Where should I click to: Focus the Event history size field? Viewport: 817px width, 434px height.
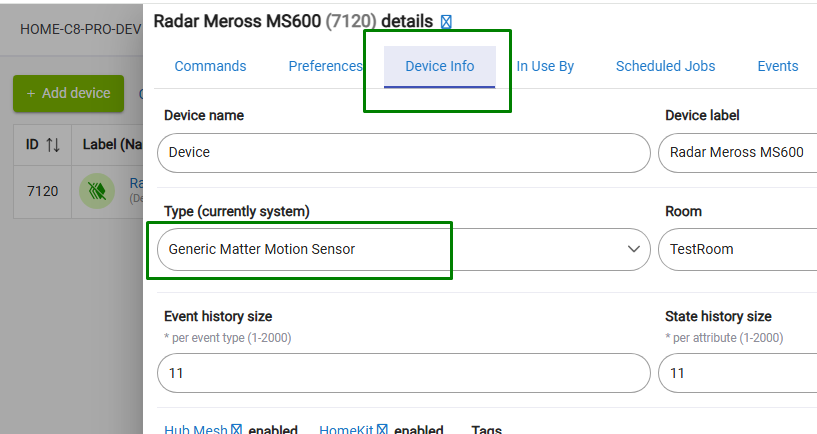click(404, 373)
